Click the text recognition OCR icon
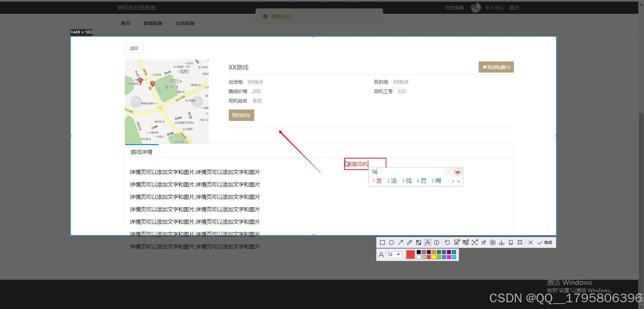Screen dimensions: 644x309 (x=475, y=242)
